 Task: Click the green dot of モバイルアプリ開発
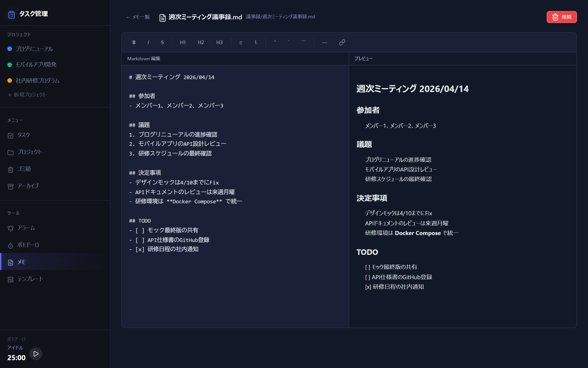tap(10, 65)
